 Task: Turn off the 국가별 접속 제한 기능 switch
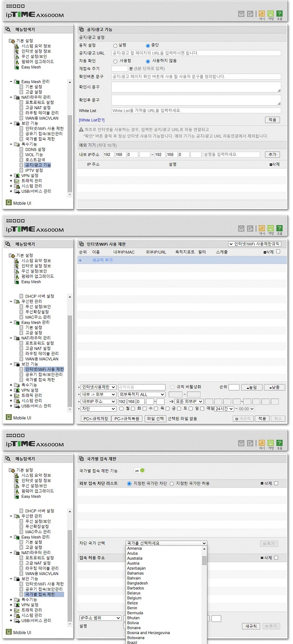(140, 471)
